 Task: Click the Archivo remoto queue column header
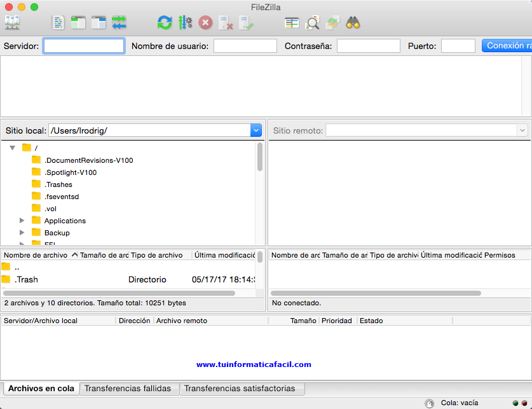[211, 321]
